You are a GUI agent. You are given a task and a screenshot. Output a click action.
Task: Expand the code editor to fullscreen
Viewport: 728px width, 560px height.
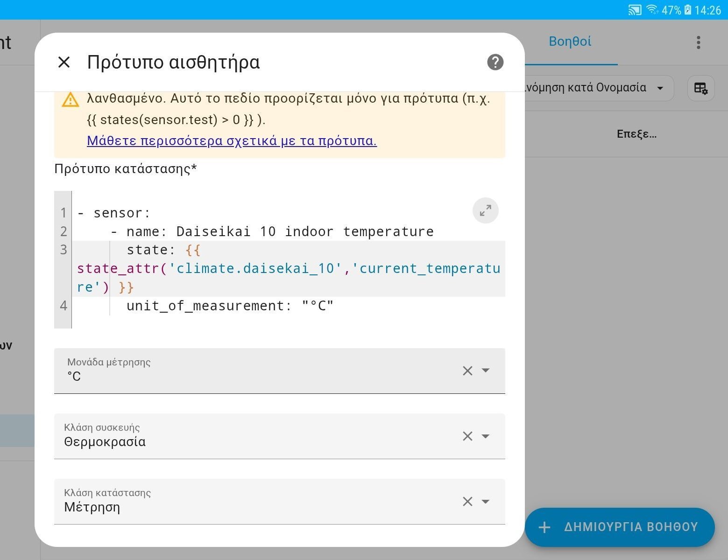[x=485, y=211]
